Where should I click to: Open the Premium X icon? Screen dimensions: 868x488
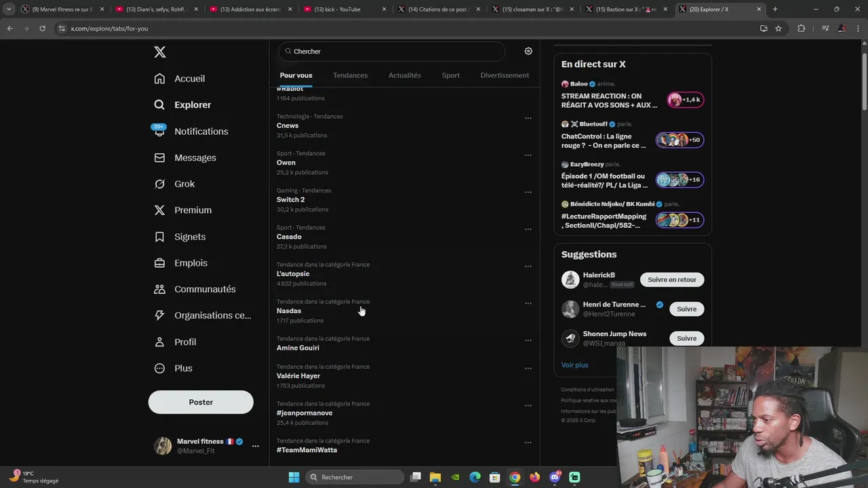coord(159,210)
